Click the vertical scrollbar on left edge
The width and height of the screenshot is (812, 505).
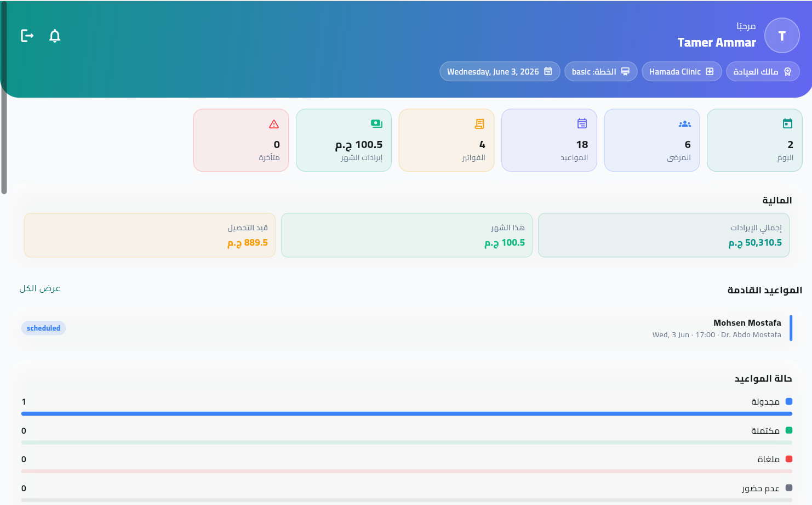[4, 99]
